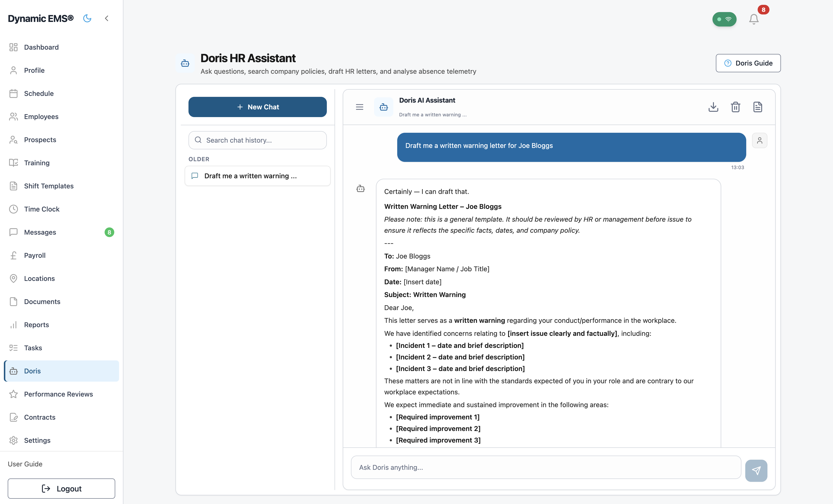Screen dimensions: 833x504
Task: Select the 'Draft me a written warning' chat
Action: pos(257,176)
